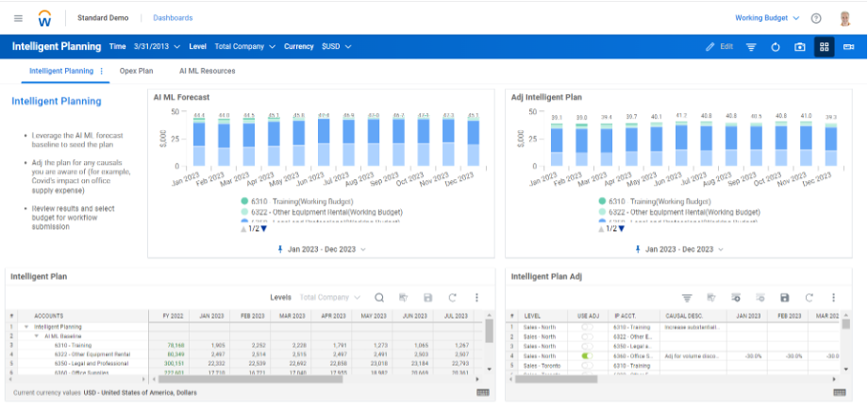Open the Working Budget version dropdown

pyautogui.click(x=766, y=18)
